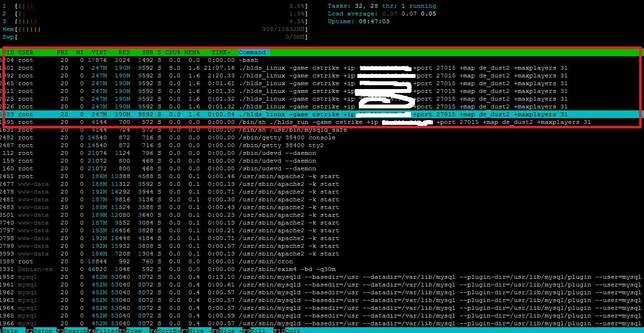Sort by the RES column header
This screenshot has width=644, height=333.
coord(124,52)
